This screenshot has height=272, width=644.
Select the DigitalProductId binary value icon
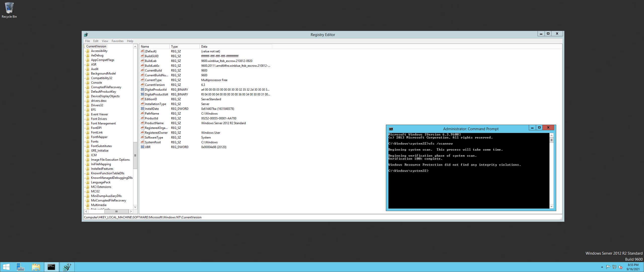(x=142, y=89)
